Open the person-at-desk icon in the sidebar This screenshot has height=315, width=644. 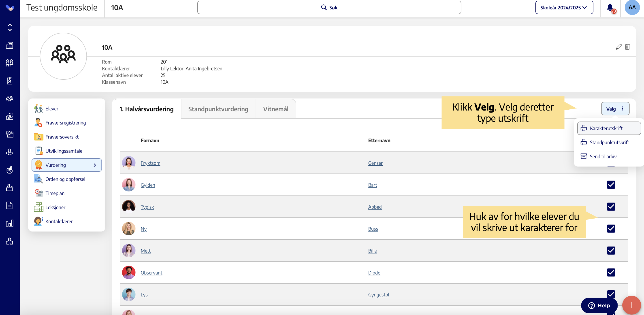coord(10,187)
